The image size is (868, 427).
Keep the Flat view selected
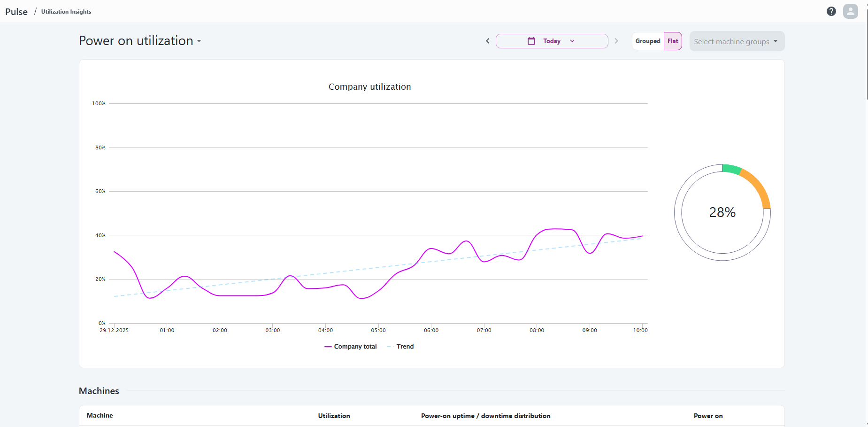pos(672,41)
